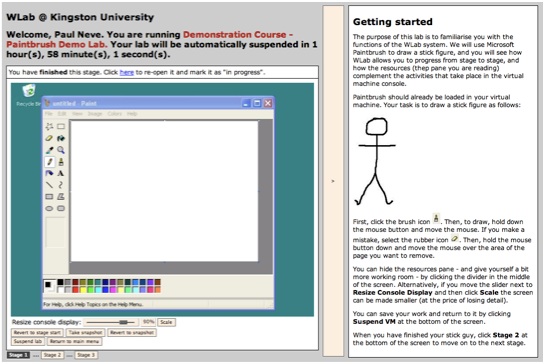Click the Suspend lab button
Screen dimensions: 546x364
[28, 341]
